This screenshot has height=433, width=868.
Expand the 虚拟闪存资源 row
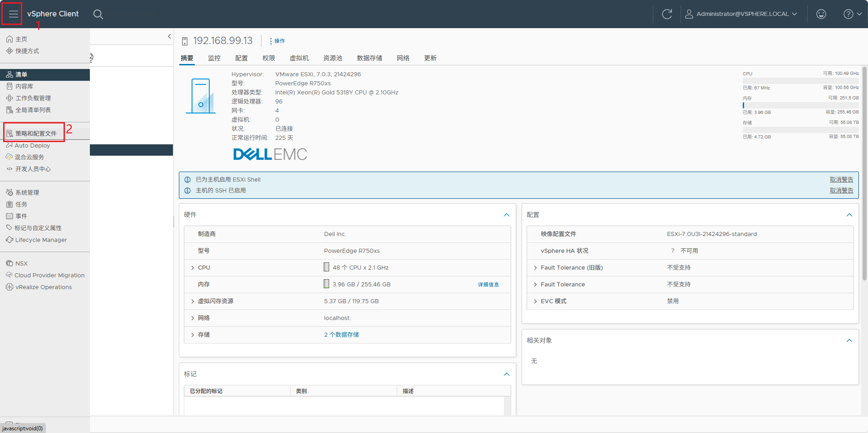pos(192,301)
